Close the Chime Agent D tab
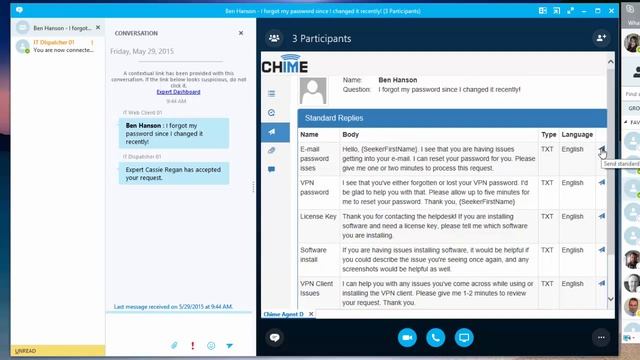The image size is (640, 360). pos(311,314)
